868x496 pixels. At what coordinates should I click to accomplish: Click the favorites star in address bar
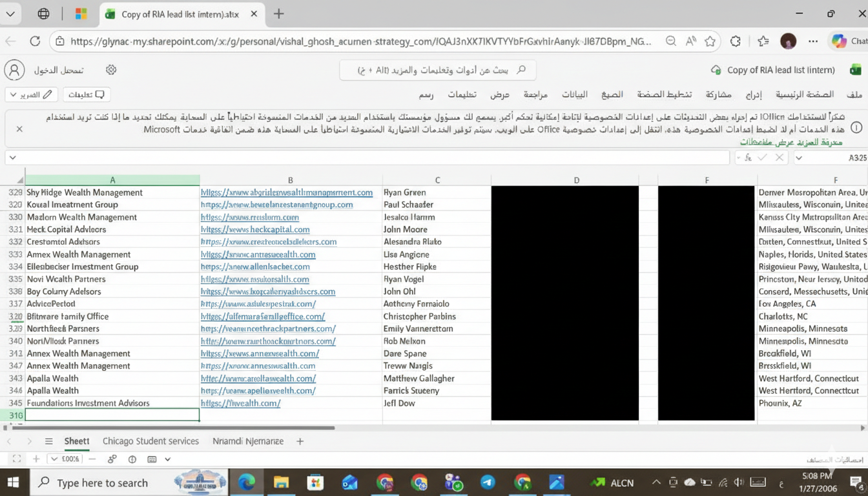(x=710, y=41)
